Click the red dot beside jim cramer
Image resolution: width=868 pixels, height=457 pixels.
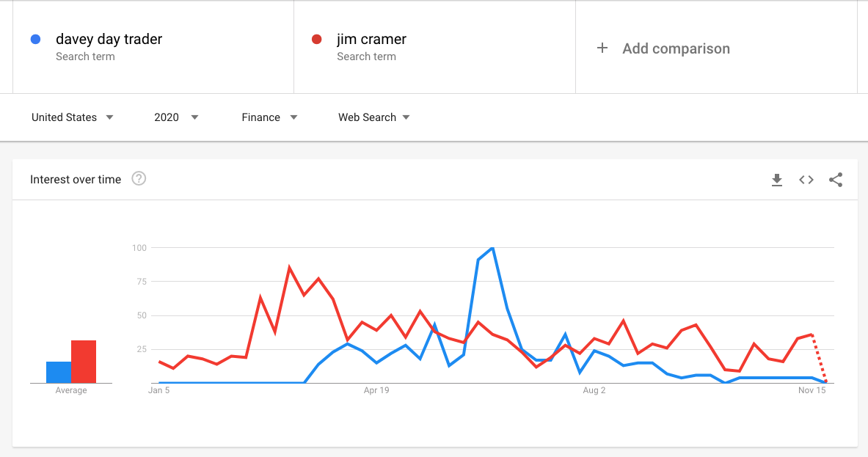pyautogui.click(x=317, y=40)
